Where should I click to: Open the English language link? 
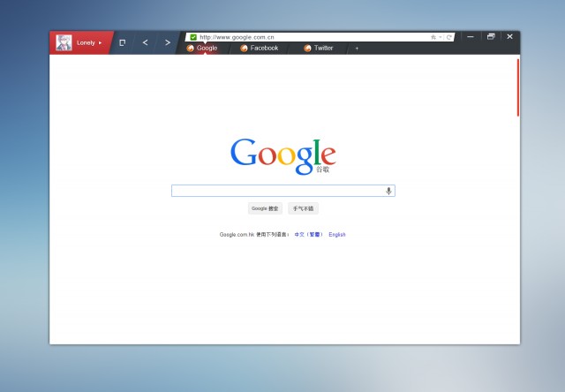click(337, 235)
